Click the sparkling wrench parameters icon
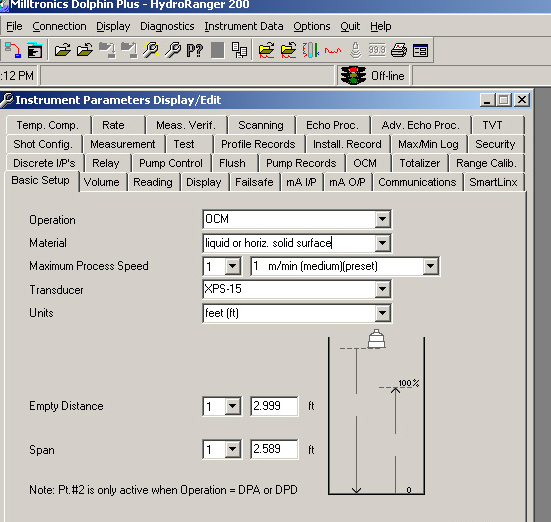The image size is (551, 522). pos(151,50)
